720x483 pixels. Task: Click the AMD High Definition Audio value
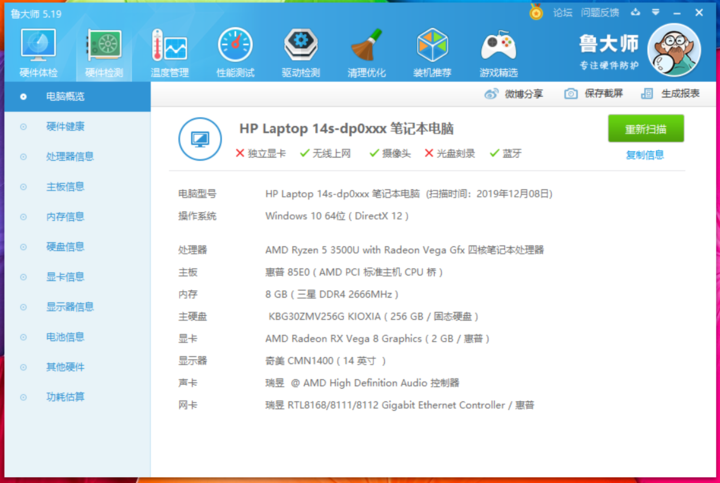362,383
